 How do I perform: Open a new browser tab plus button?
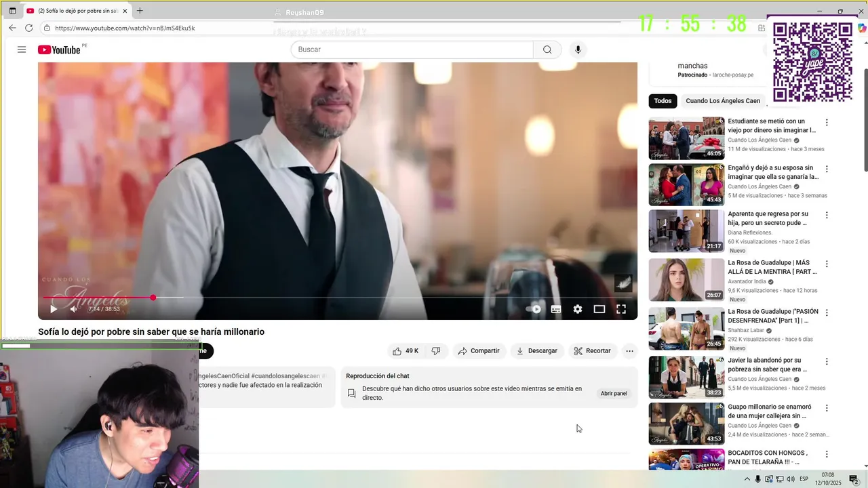coord(140,11)
